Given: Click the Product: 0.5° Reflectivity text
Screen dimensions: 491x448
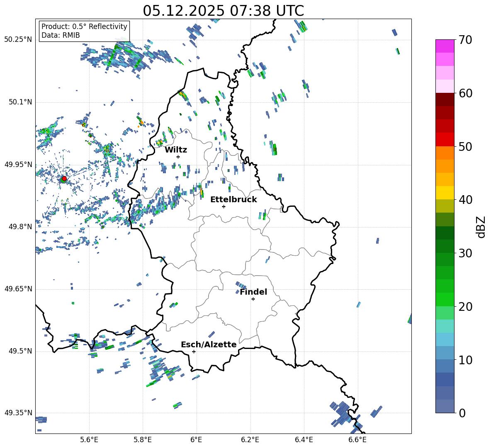Looking at the screenshot, I should pos(84,27).
